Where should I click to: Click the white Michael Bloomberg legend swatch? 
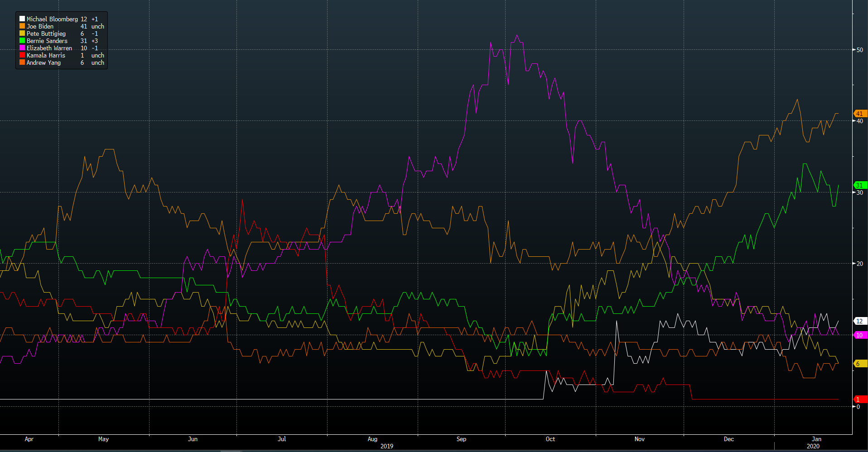point(22,19)
